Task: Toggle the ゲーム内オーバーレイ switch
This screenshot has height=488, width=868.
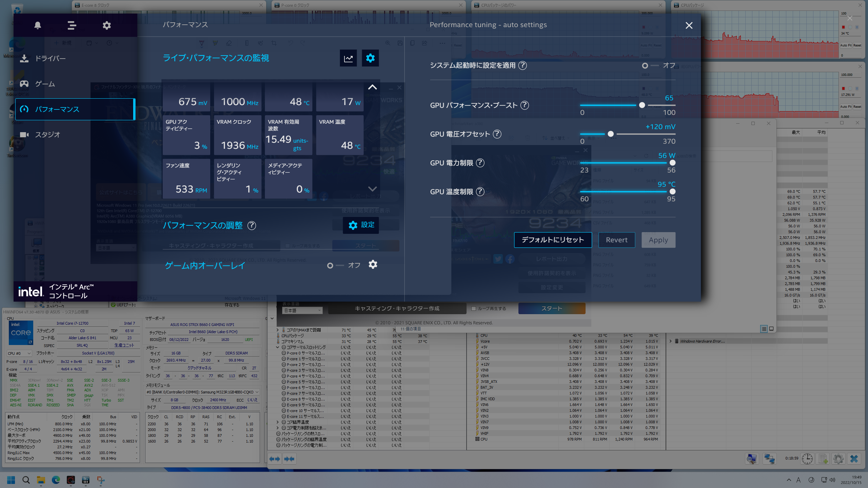Action: pyautogui.click(x=336, y=265)
